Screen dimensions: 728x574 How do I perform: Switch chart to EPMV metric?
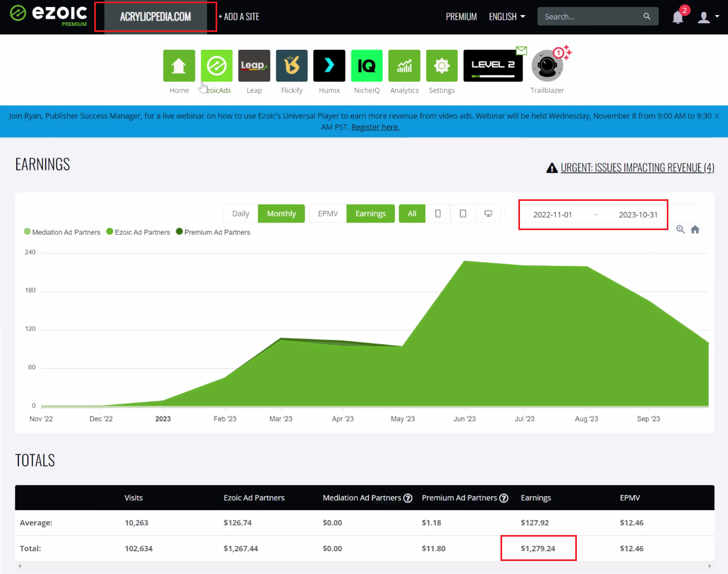328,214
